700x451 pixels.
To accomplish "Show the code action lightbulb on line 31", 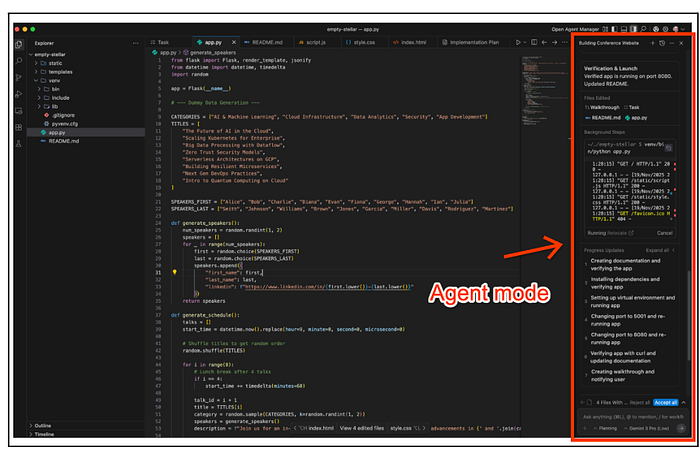I will click(175, 272).
